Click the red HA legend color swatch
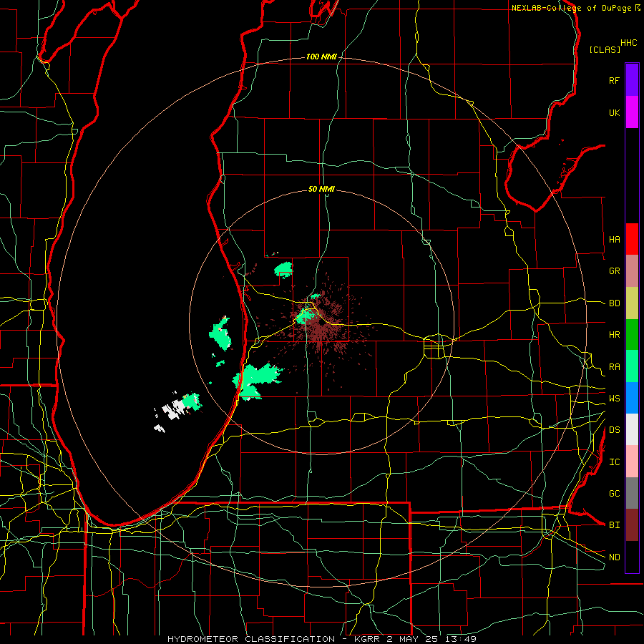The width and height of the screenshot is (644, 644). tap(632, 239)
